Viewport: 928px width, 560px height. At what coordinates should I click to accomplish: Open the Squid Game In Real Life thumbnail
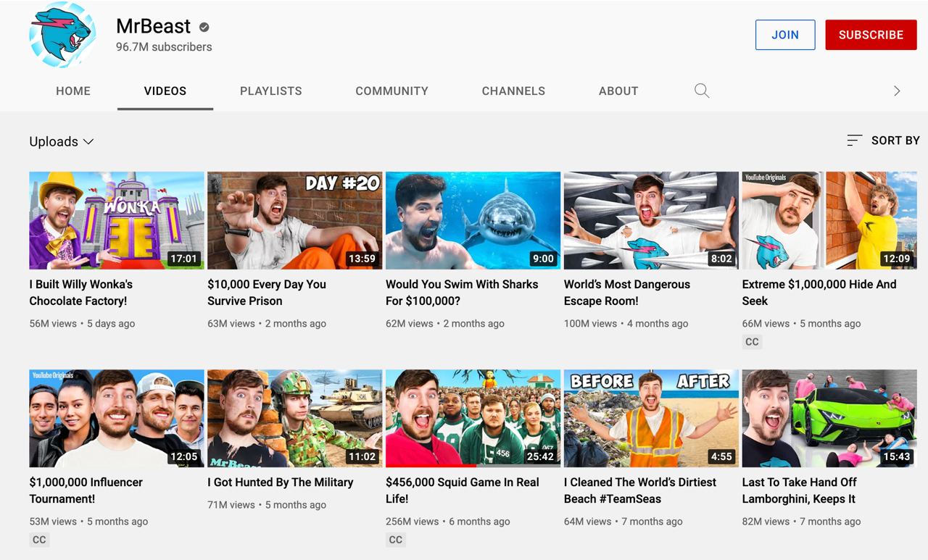473,418
